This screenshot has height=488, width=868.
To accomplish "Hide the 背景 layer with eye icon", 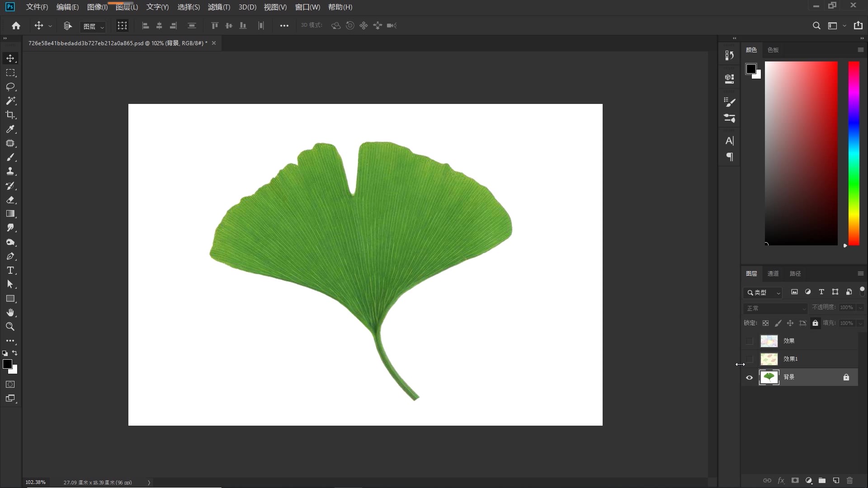I will 750,377.
